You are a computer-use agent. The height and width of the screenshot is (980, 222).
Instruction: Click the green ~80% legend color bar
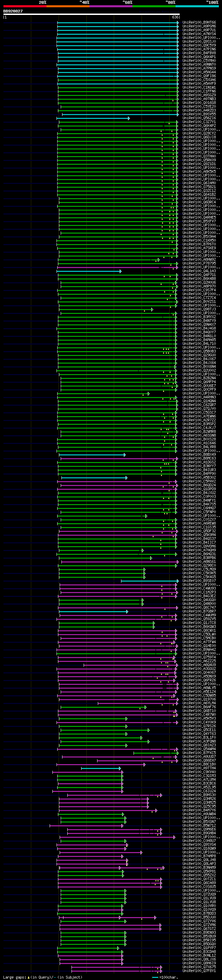coord(154,6)
